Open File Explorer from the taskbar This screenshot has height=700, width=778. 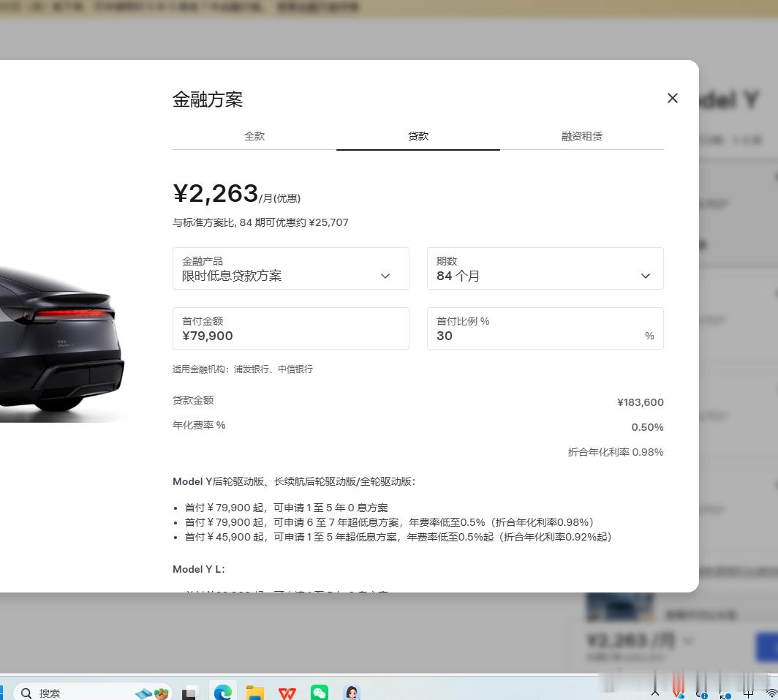coord(255,693)
